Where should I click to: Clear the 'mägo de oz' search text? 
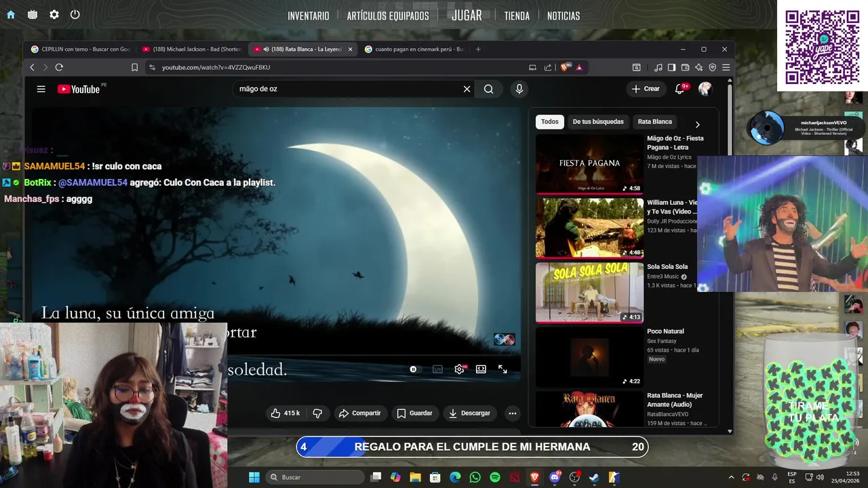pos(467,89)
